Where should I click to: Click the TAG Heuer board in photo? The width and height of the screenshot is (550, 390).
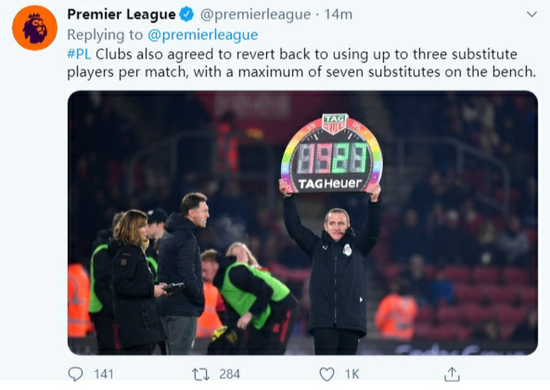point(331,154)
